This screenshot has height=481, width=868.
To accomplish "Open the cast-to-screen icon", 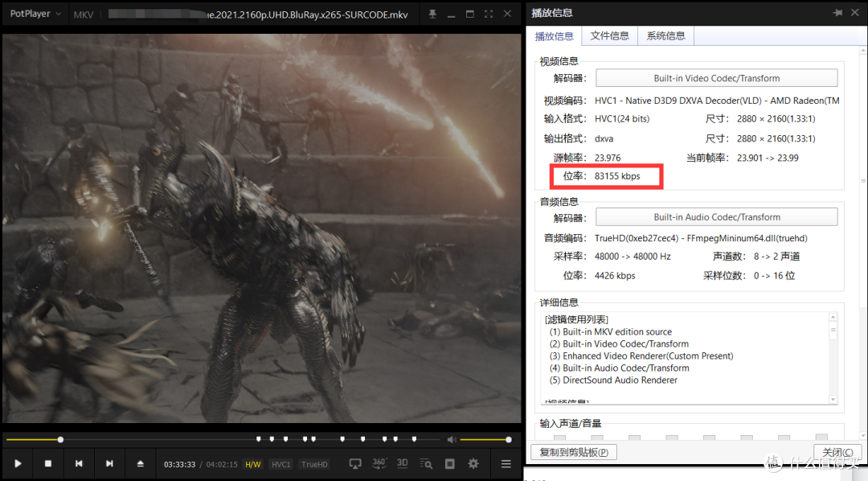I will [x=355, y=464].
